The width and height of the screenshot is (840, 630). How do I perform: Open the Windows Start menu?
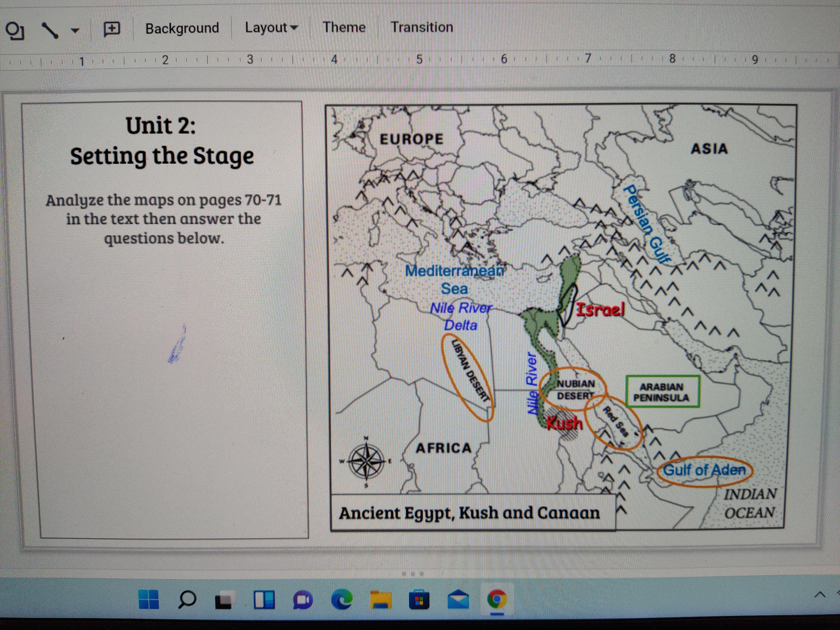tap(149, 599)
